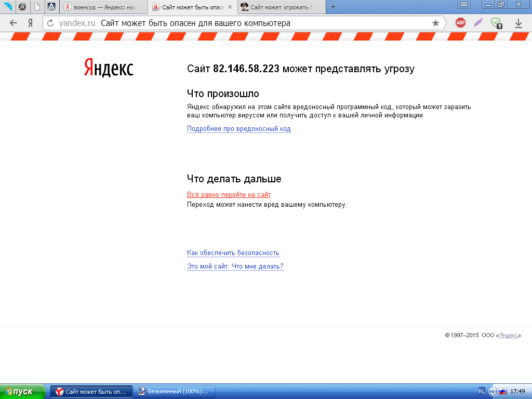This screenshot has height=399, width=532.
Task: Click the purple feather extension icon
Action: (478, 23)
